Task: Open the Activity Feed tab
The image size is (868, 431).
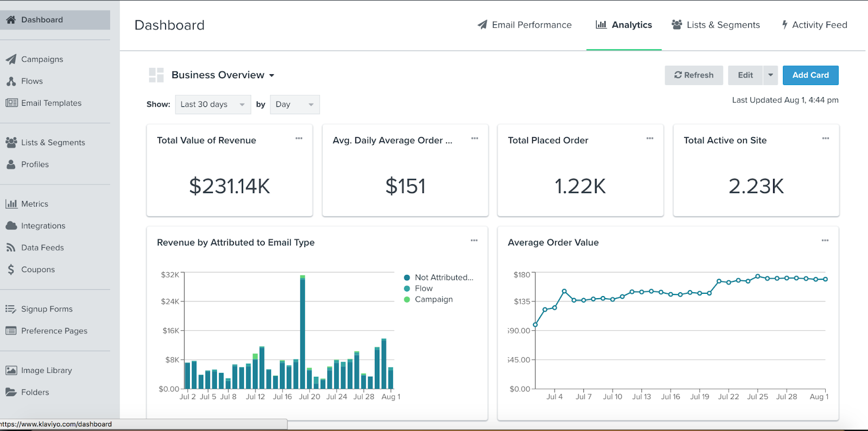Action: click(814, 25)
